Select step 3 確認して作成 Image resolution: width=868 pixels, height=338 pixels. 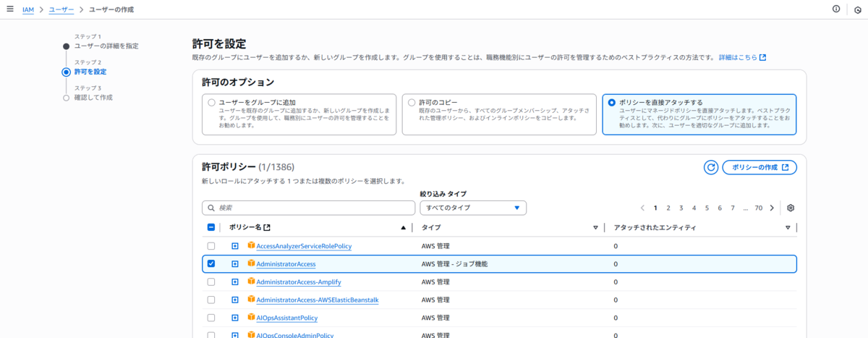[x=93, y=97]
